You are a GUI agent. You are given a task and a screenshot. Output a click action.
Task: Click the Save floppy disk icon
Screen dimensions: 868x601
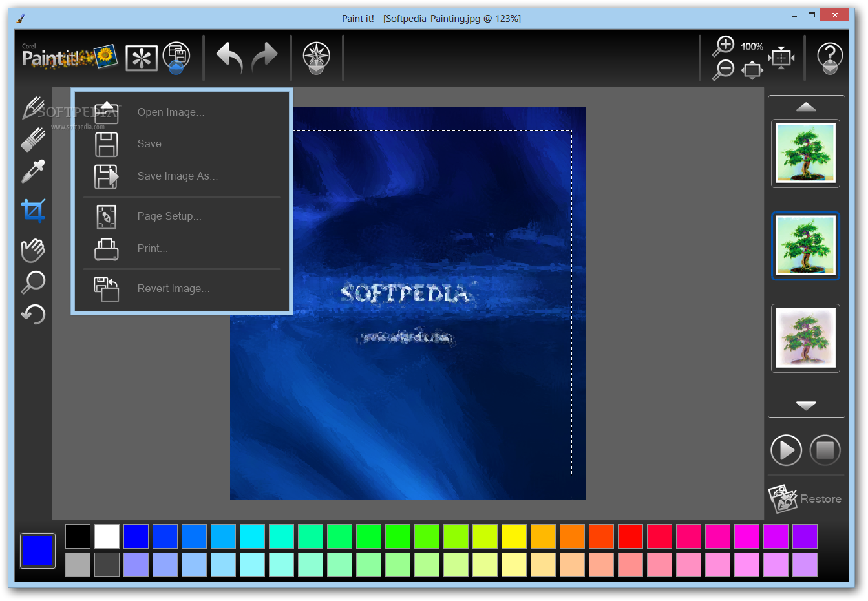tap(107, 144)
